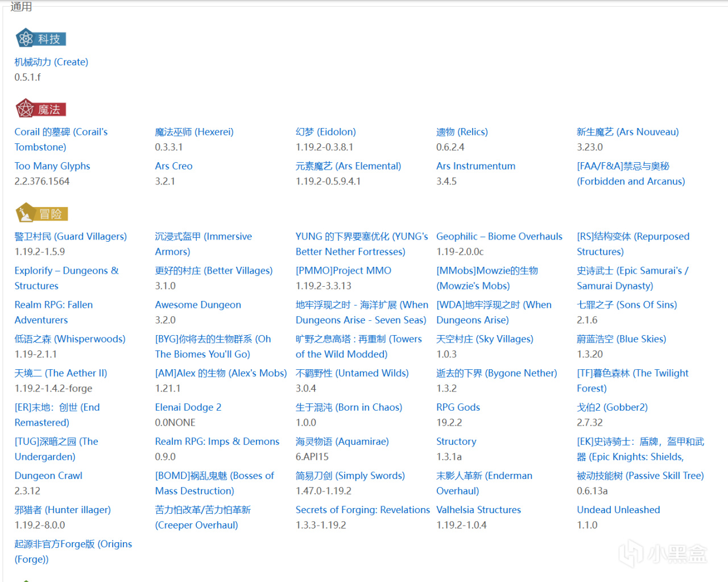Open Bosses of Mass Destruction link
This screenshot has height=582, width=728.
(x=214, y=483)
